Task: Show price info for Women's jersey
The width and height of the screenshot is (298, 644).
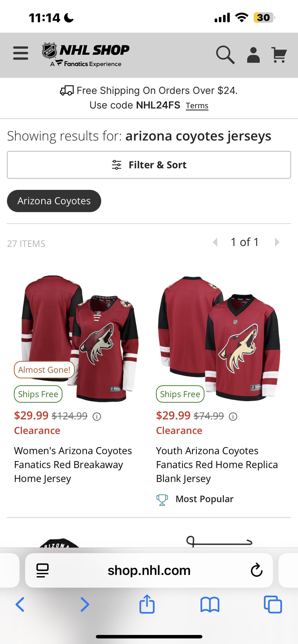Action: (97, 417)
